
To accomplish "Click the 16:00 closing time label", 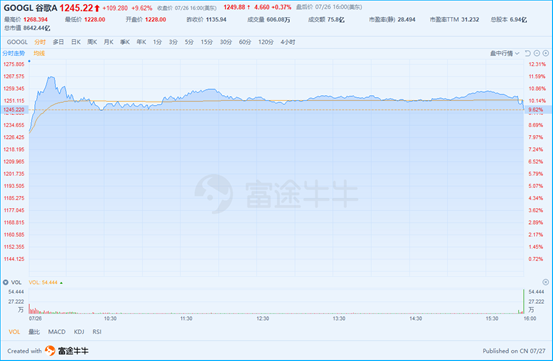I will click(530, 318).
